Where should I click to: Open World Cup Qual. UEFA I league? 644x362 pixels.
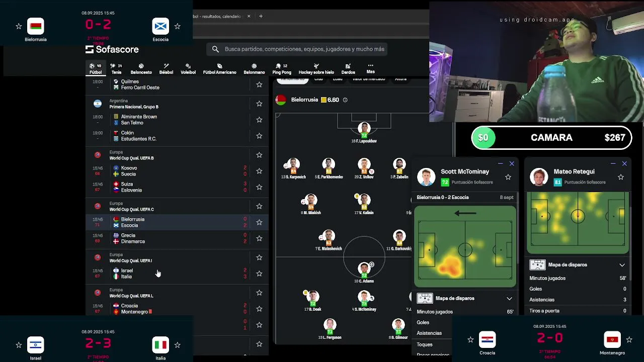131,260
